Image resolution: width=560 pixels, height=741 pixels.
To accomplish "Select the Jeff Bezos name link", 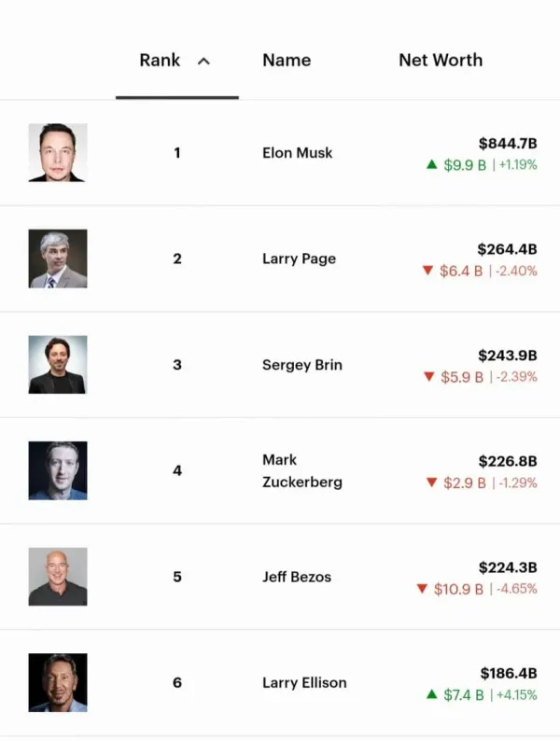I will point(296,577).
